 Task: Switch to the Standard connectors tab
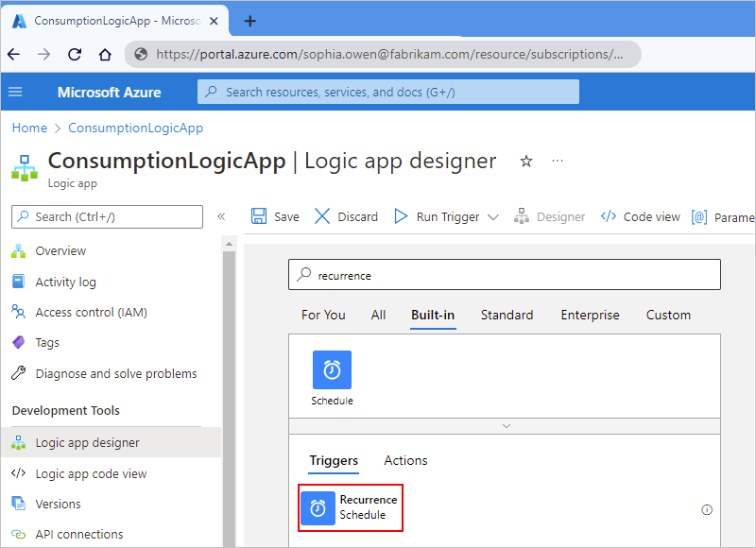(507, 315)
